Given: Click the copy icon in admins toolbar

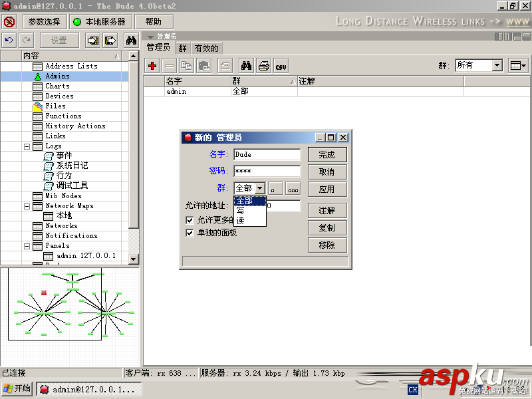Looking at the screenshot, I should click(x=187, y=66).
